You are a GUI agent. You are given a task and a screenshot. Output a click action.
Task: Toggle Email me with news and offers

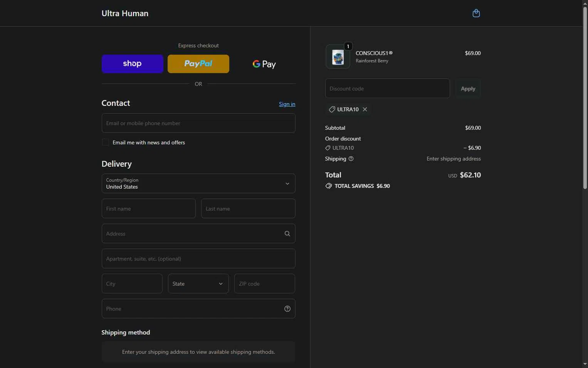[x=105, y=142]
